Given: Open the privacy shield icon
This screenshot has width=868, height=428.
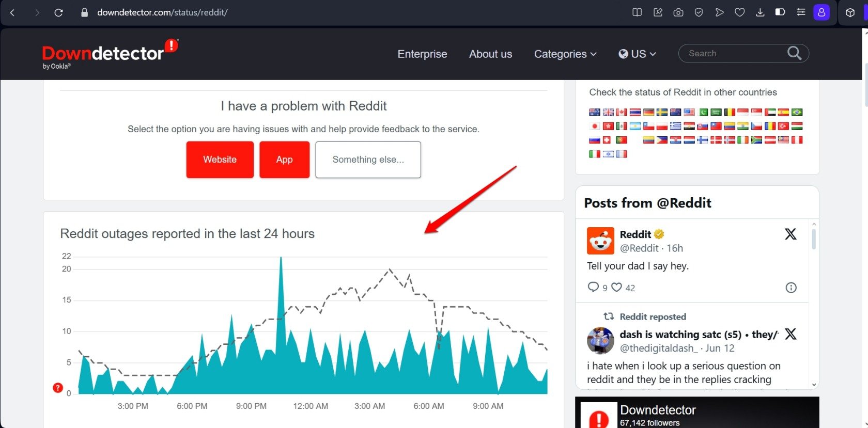Looking at the screenshot, I should point(699,12).
